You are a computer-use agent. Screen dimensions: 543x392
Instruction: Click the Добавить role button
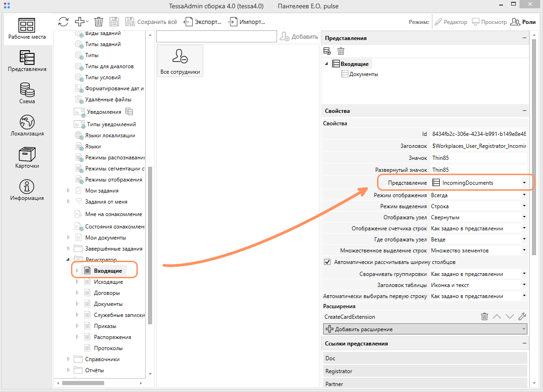point(299,37)
